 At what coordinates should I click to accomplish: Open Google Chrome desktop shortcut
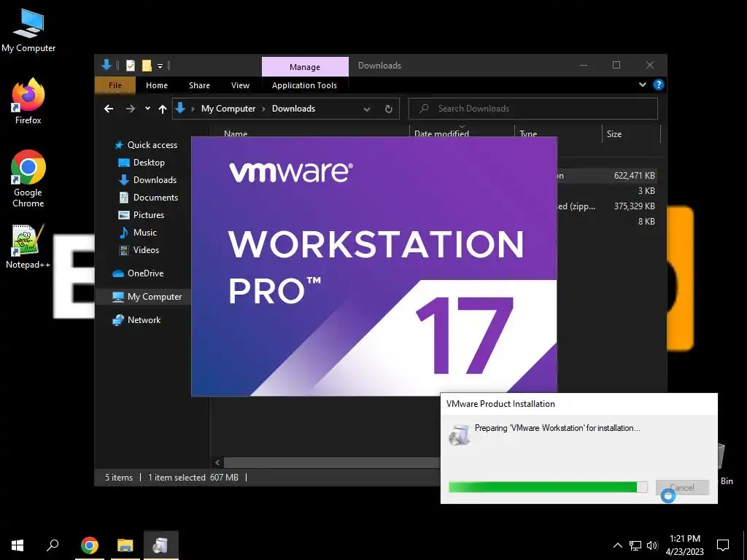click(28, 178)
